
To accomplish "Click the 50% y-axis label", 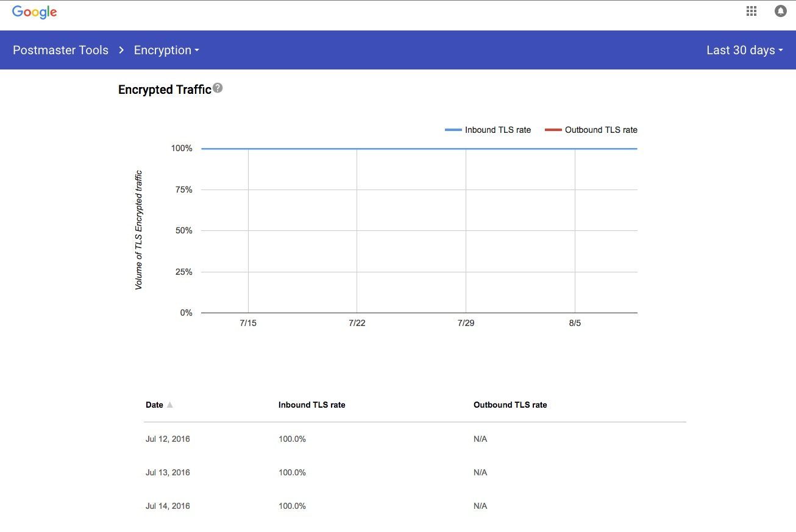I will click(x=184, y=230).
